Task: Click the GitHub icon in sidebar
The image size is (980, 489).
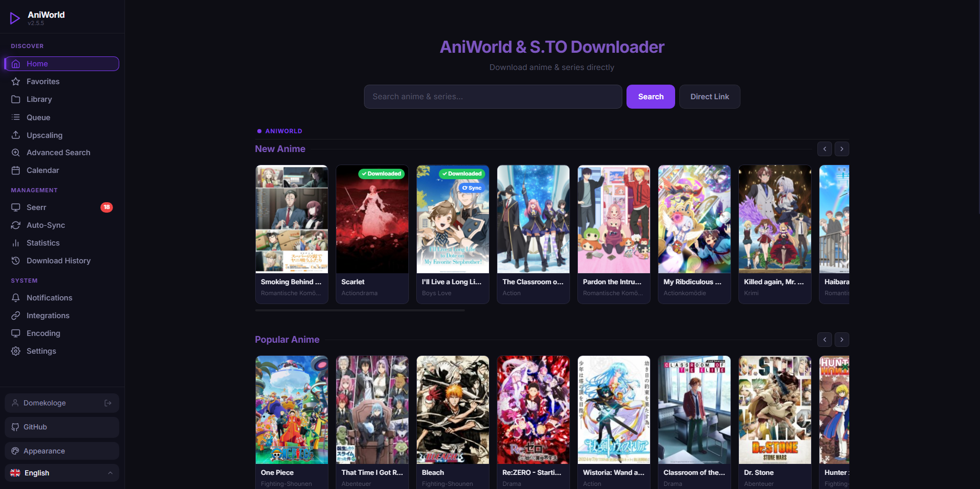Action: [15, 427]
